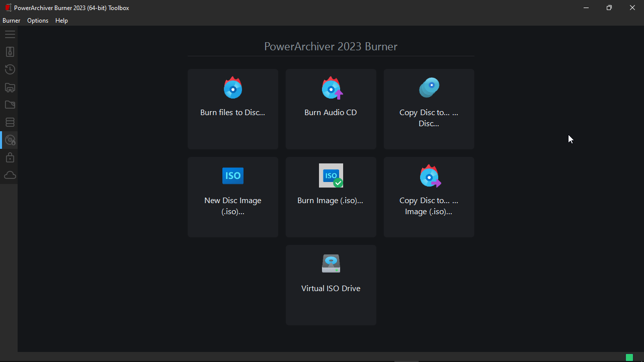Image resolution: width=644 pixels, height=362 pixels.
Task: Open the backup history clock icon
Action: click(x=10, y=69)
